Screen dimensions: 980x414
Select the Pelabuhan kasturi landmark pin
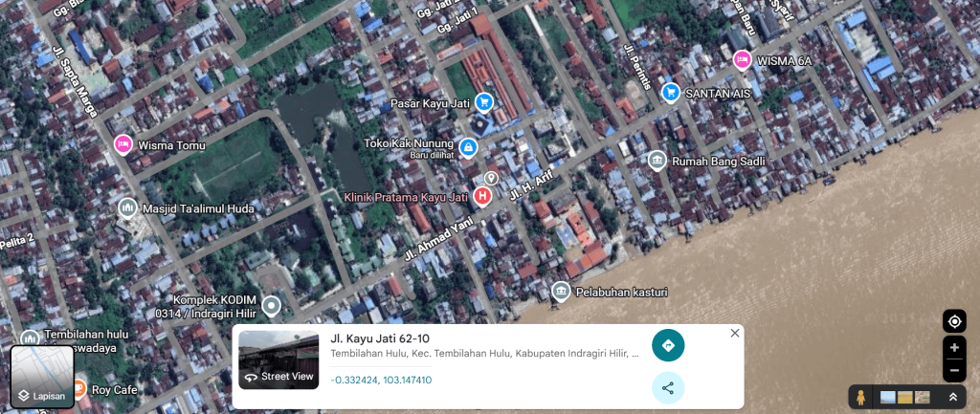(x=561, y=291)
